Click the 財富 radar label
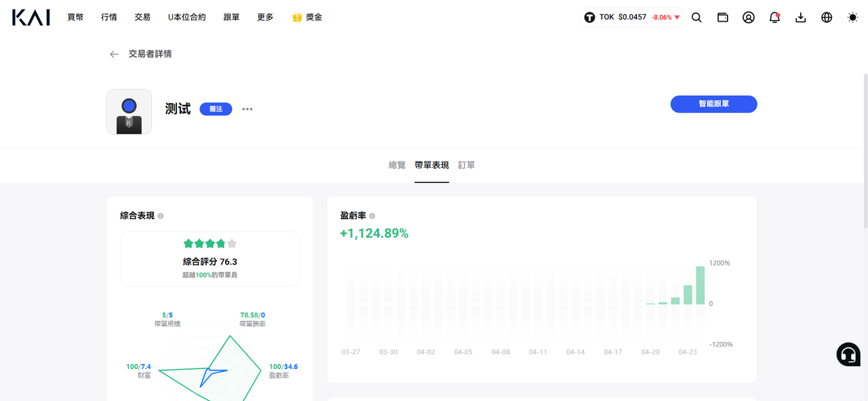 (x=144, y=375)
